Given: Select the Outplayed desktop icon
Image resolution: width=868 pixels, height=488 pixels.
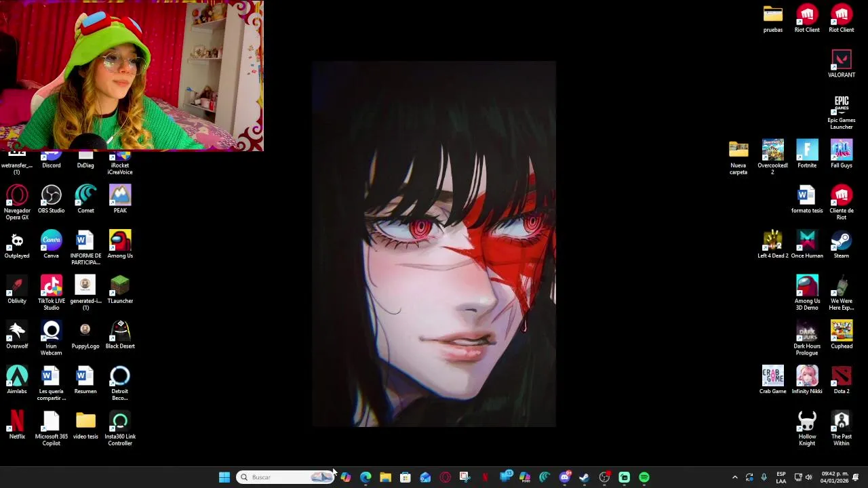Looking at the screenshot, I should (x=17, y=245).
